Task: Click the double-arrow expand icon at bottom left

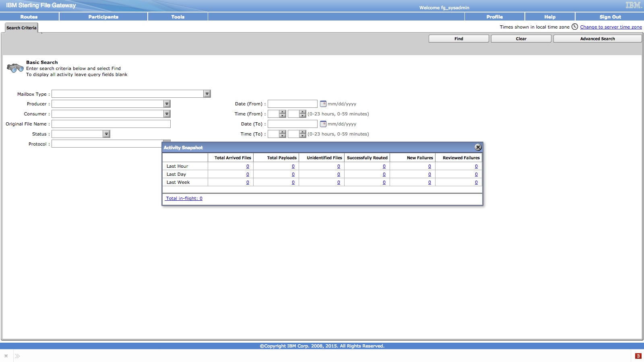Action: (x=17, y=356)
